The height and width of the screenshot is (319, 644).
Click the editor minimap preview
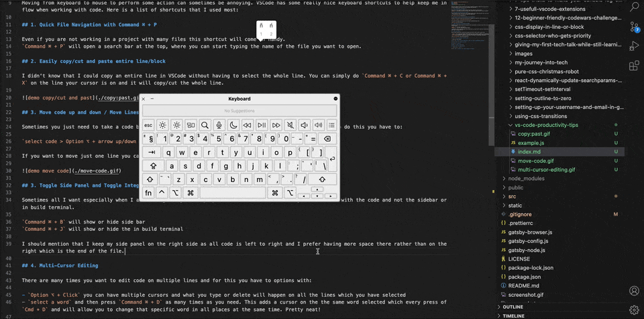(470, 25)
